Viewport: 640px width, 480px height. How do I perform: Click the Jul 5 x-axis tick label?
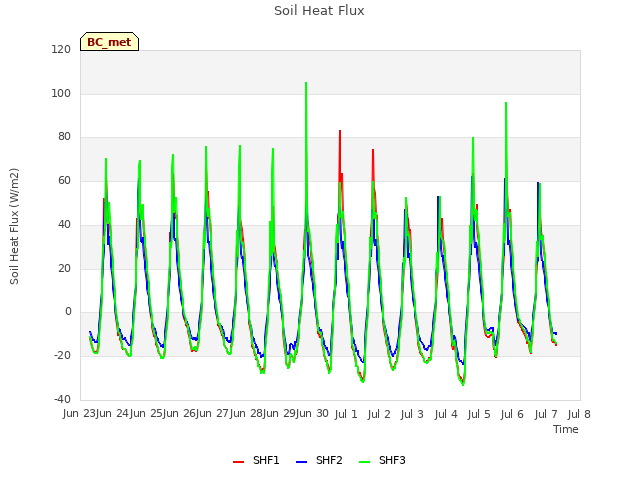[479, 414]
